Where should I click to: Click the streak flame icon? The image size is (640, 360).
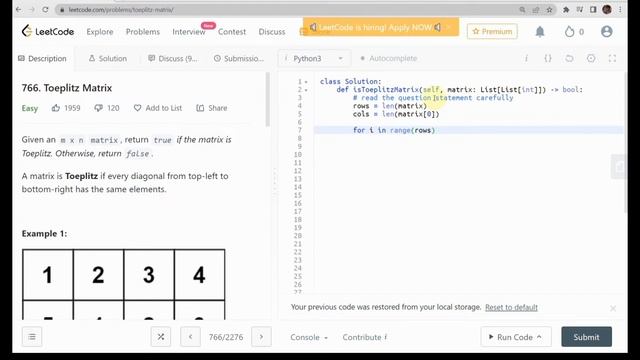coord(569,31)
